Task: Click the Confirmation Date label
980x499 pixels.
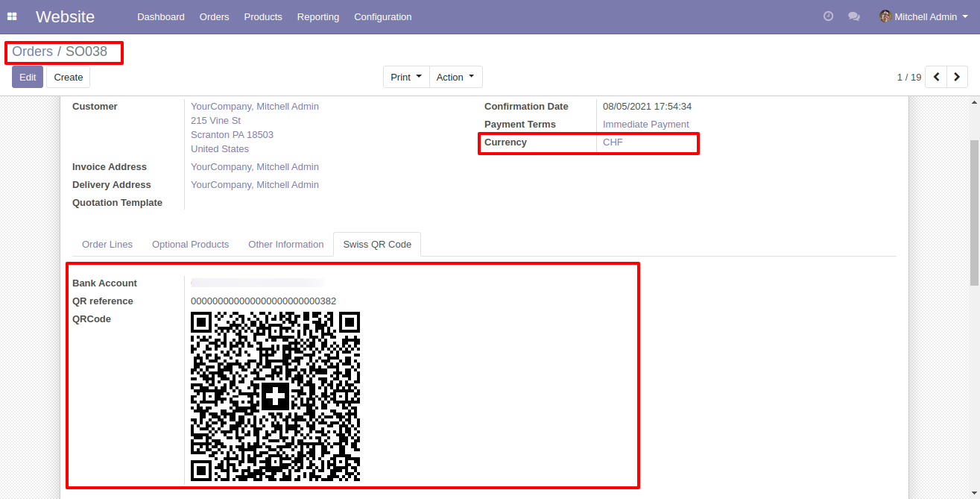Action: coord(526,107)
